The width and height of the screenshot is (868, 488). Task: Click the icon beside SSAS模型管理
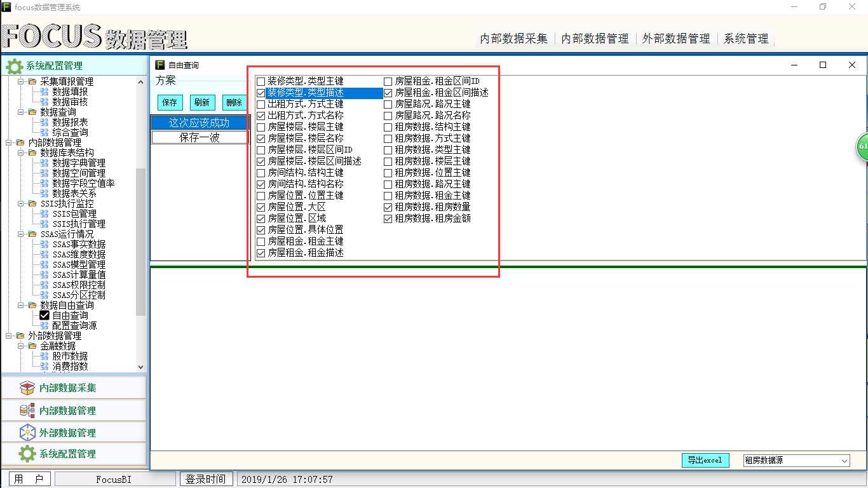coord(44,264)
